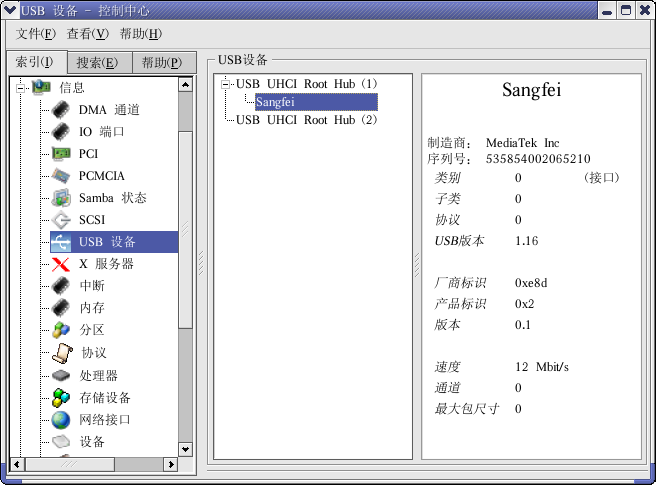This screenshot has width=656, height=485.
Task: Click the 信息 computer icon
Action: tap(41, 87)
